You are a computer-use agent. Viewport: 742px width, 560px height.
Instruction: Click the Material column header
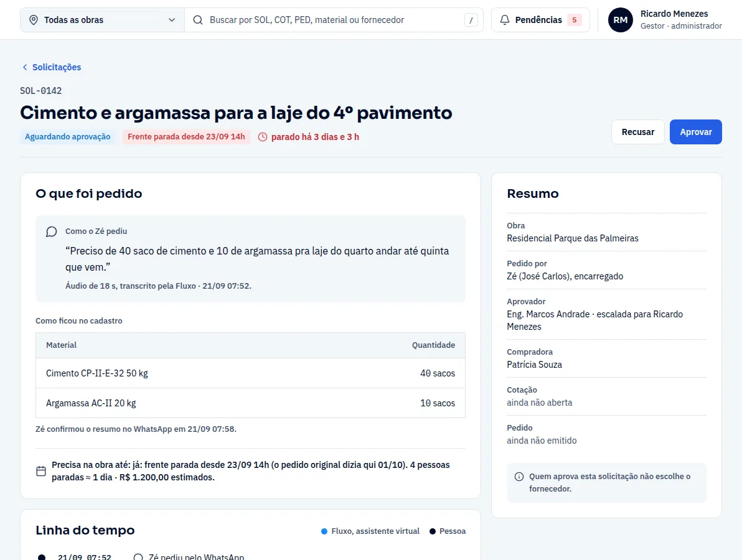click(x=61, y=345)
